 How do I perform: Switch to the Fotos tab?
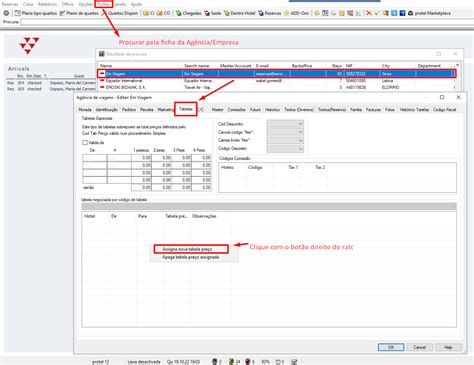pos(390,109)
